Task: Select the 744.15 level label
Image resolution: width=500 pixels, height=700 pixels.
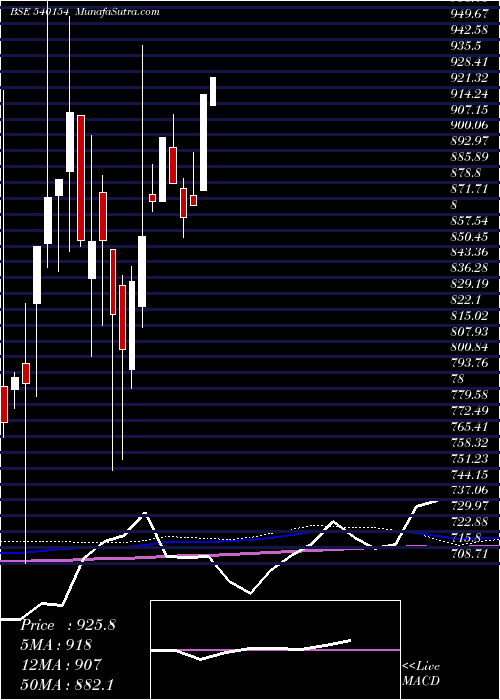Action: click(x=469, y=474)
